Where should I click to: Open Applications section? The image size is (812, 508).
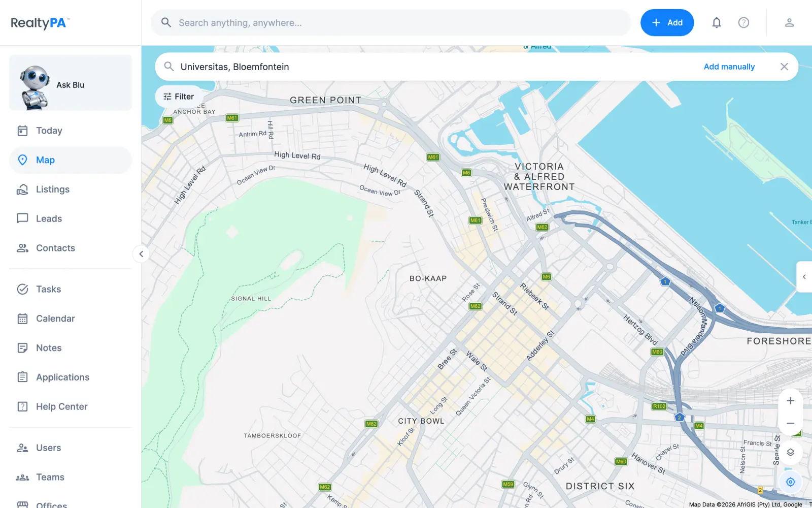click(71, 377)
